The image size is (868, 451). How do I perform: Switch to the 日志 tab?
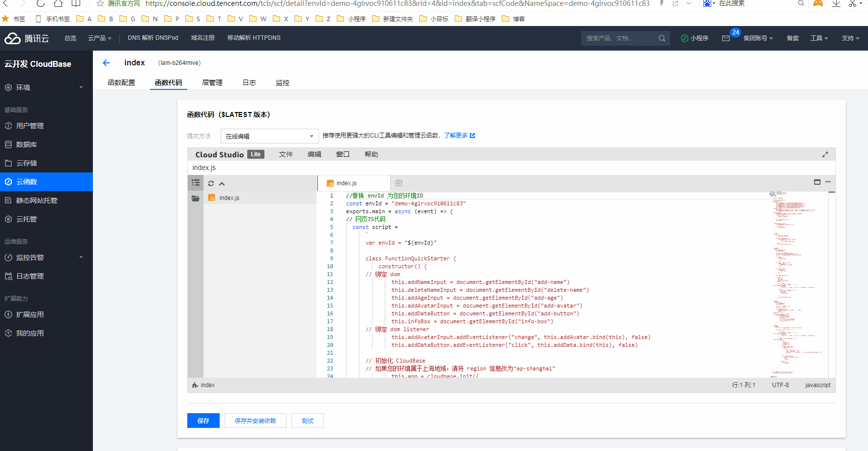click(x=249, y=83)
